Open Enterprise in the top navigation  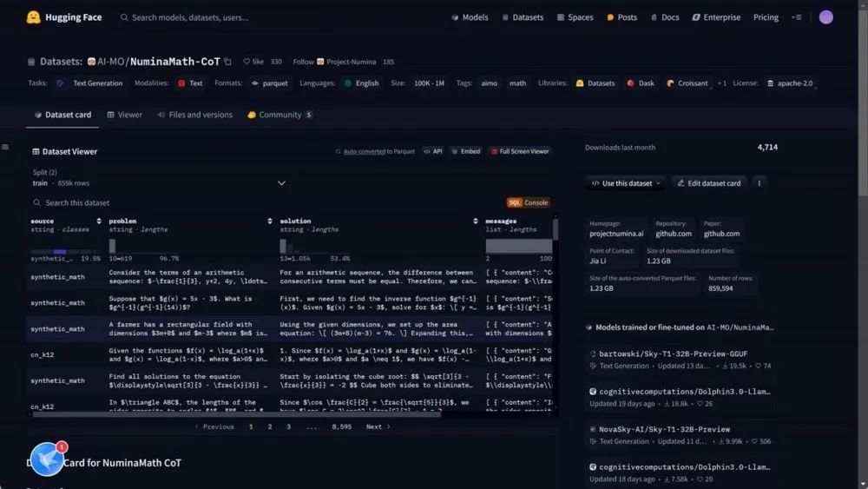(x=716, y=17)
